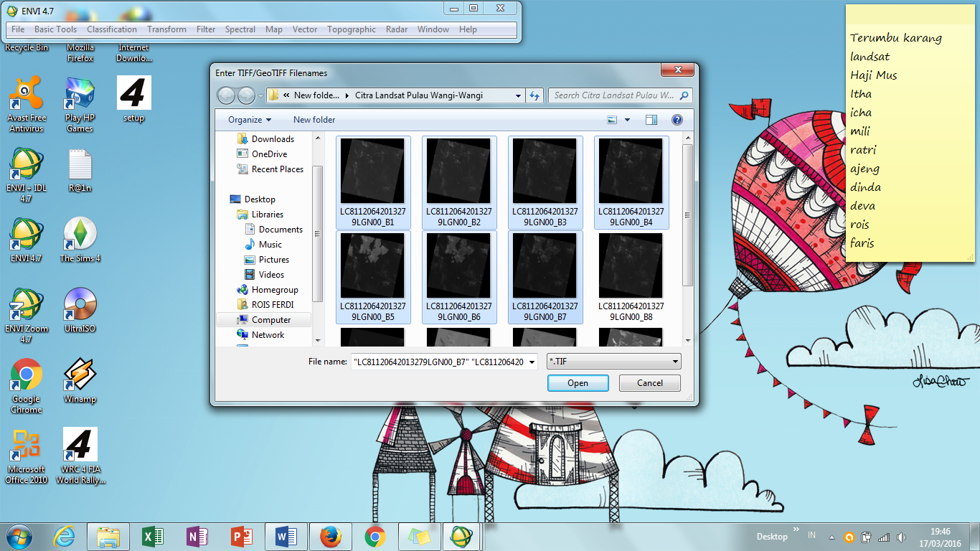Open the Spectral menu

240,29
